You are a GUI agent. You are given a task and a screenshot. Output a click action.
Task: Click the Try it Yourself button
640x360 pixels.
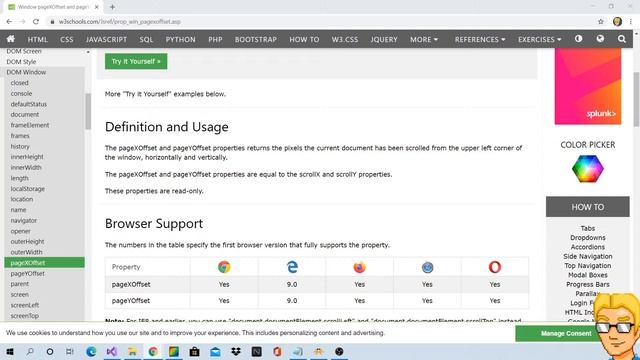[x=136, y=61]
